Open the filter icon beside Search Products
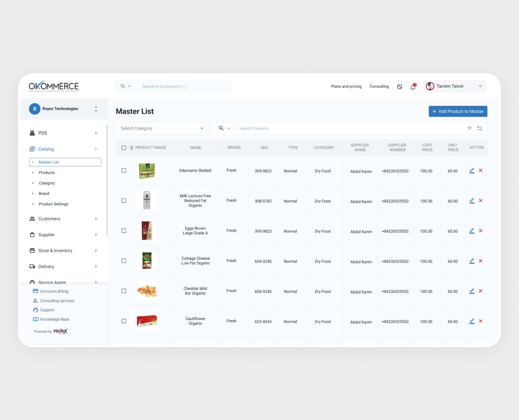This screenshot has width=519, height=420. pyautogui.click(x=469, y=128)
